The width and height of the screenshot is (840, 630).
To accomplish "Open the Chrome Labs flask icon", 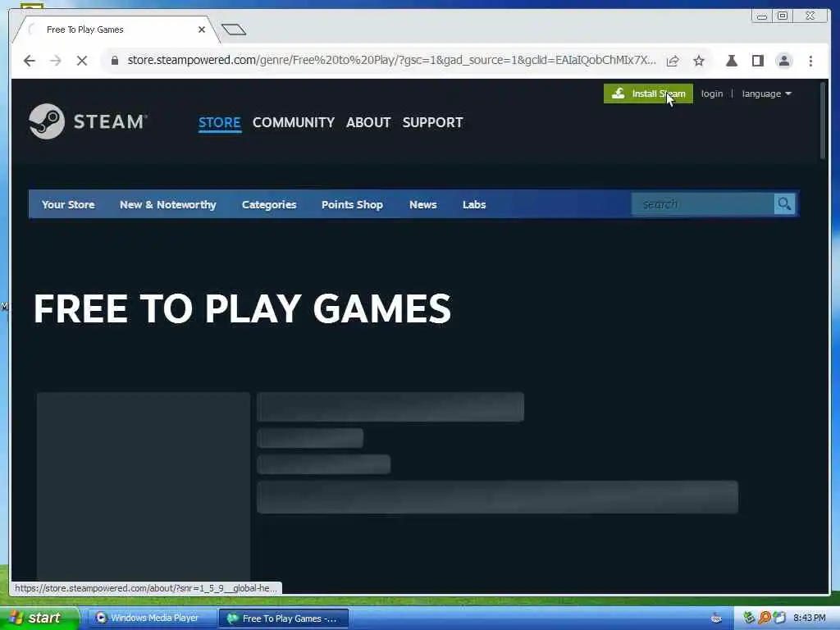I will (x=731, y=61).
